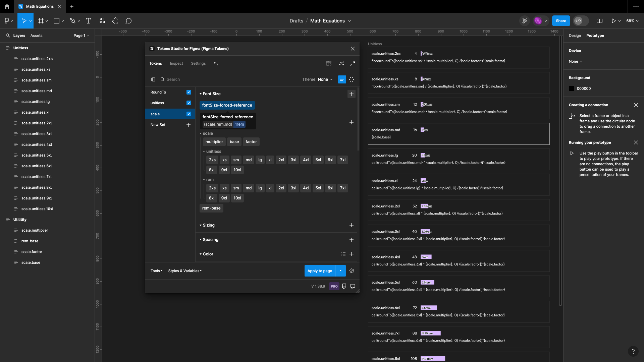Click the Share button
The width and height of the screenshot is (644, 362).
click(561, 21)
